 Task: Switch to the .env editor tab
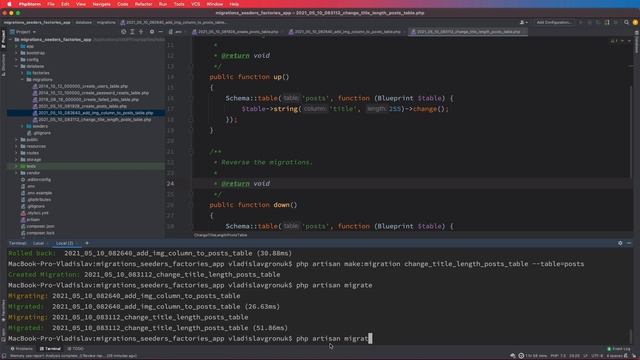[x=178, y=32]
